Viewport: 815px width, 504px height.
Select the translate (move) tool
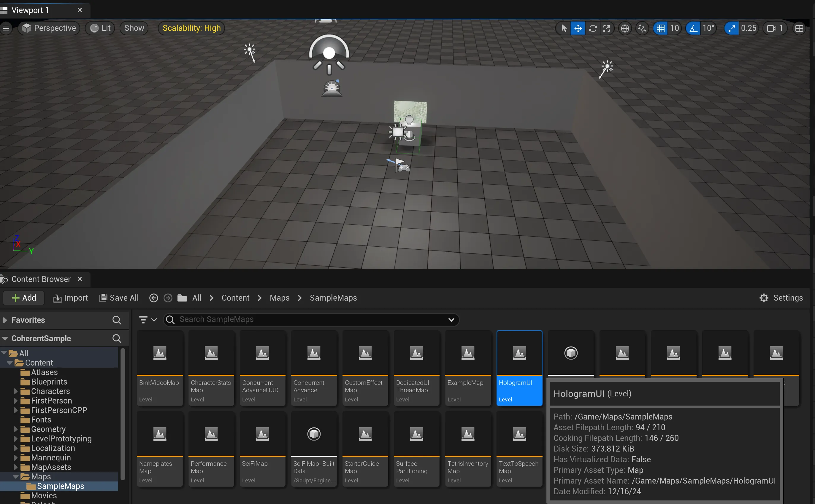pos(578,28)
